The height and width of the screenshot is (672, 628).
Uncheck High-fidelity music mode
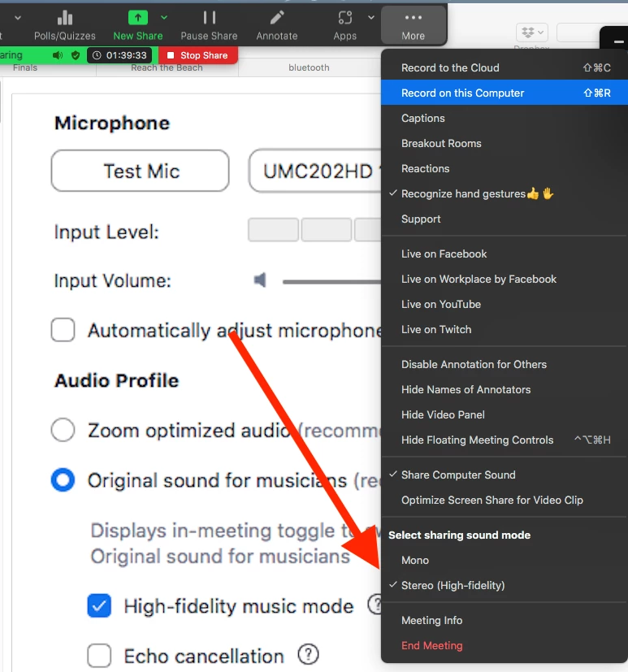pyautogui.click(x=99, y=605)
